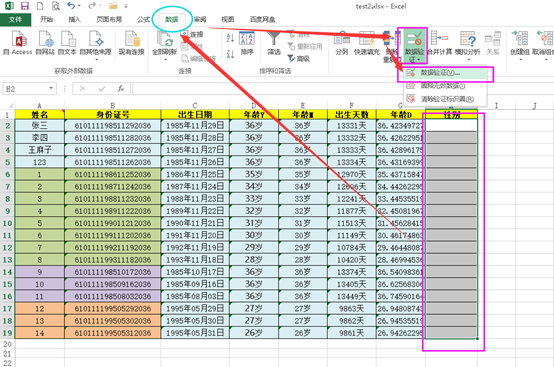Sort descending with the Z-A icon
The image size is (554, 367).
coord(230,54)
